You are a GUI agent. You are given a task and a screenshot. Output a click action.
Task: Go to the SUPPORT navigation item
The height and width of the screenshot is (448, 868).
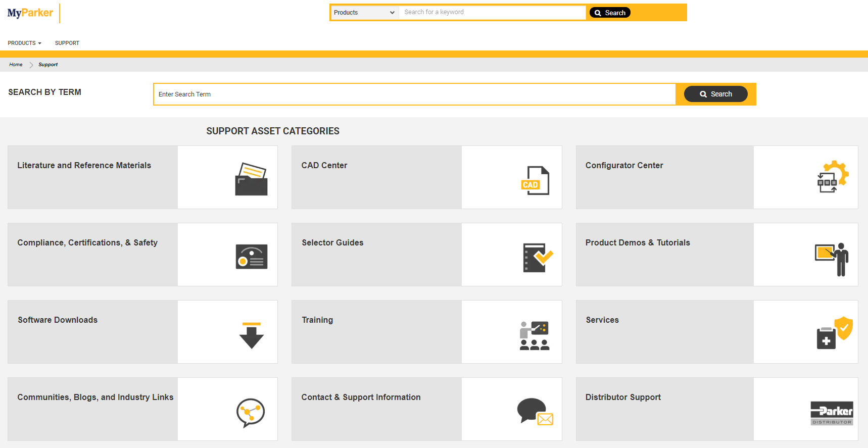(67, 43)
